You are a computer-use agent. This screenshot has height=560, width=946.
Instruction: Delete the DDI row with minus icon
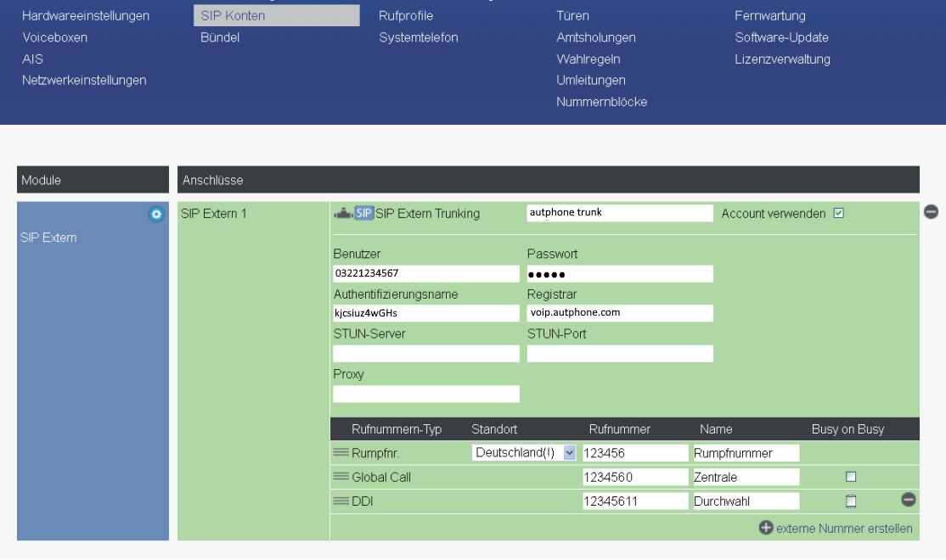[x=908, y=500]
